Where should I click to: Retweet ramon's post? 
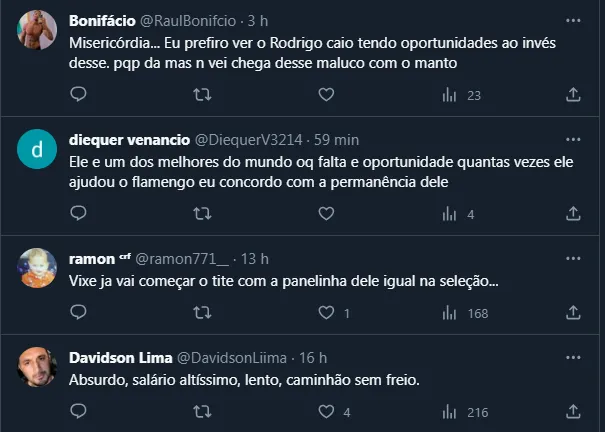(x=202, y=313)
